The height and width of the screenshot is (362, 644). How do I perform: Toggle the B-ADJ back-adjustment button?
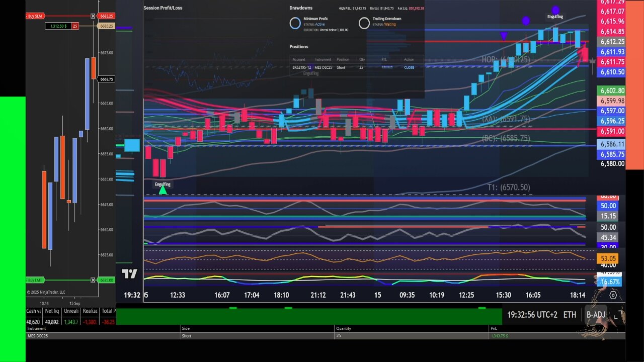point(596,315)
